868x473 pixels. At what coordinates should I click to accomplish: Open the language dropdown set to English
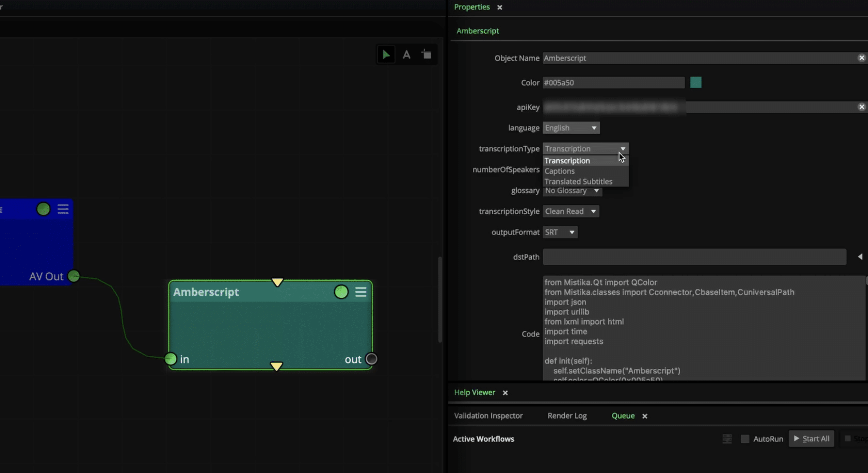pyautogui.click(x=571, y=128)
